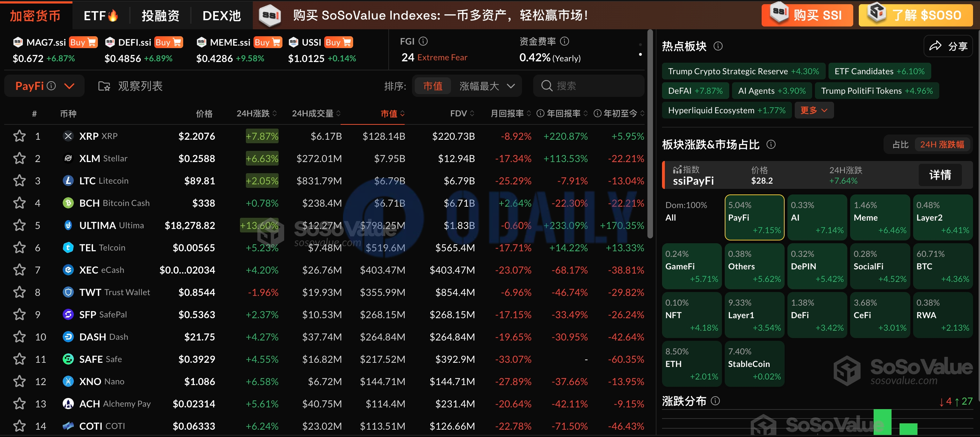Click the Stellar XLM coin logo
980x437 pixels.
point(68,158)
